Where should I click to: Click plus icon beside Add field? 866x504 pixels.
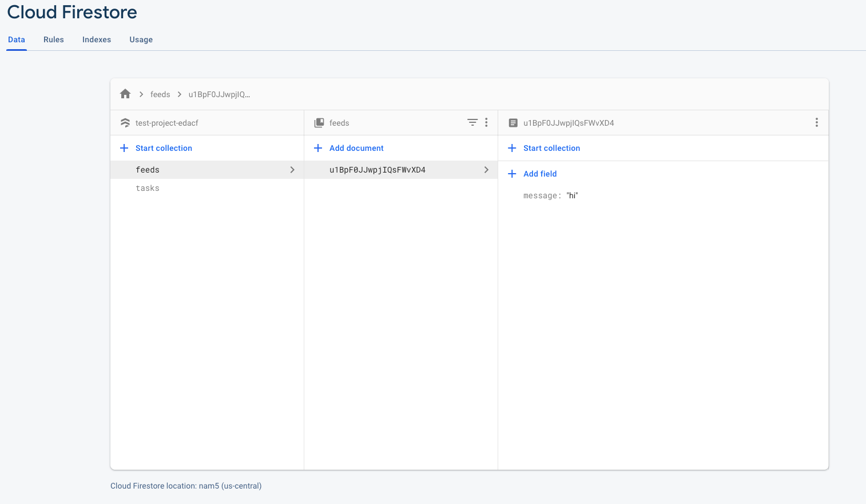[512, 174]
